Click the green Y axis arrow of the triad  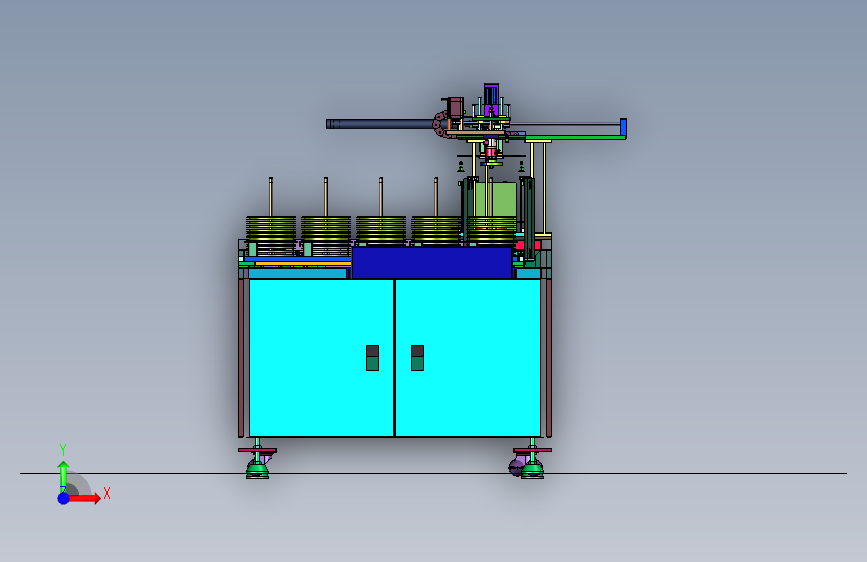click(63, 476)
